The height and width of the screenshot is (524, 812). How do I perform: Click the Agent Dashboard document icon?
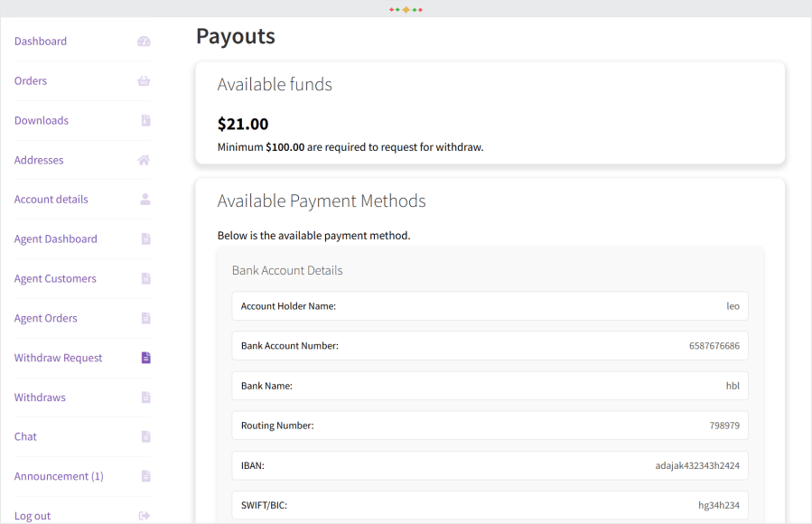pyautogui.click(x=146, y=239)
